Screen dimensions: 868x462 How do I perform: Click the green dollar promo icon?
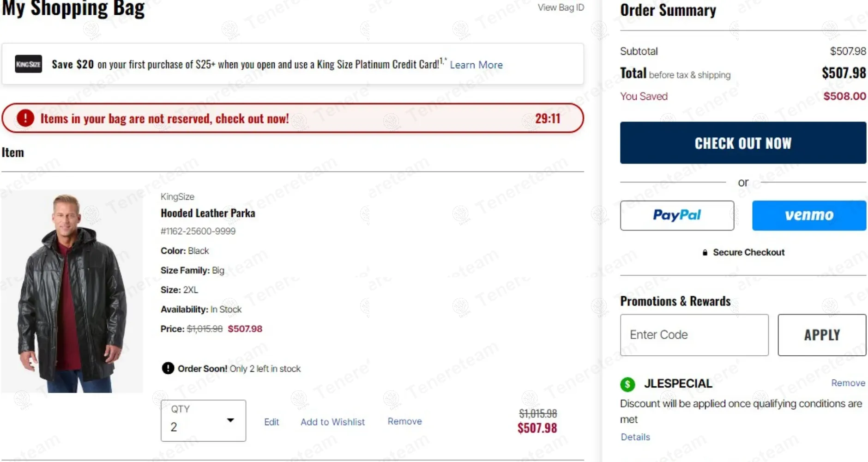627,384
